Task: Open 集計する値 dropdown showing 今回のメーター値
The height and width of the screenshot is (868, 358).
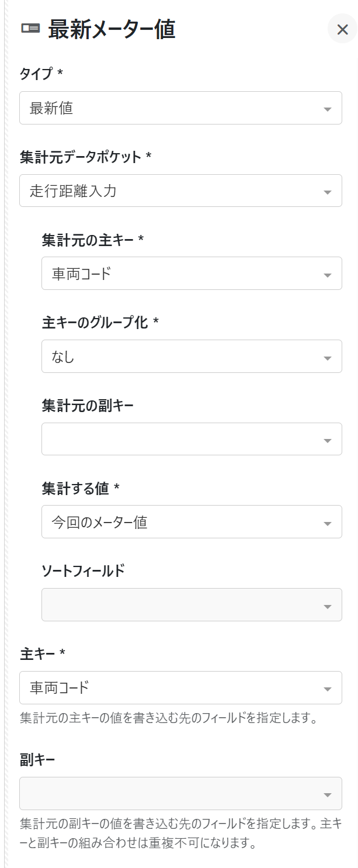Action: [181, 522]
